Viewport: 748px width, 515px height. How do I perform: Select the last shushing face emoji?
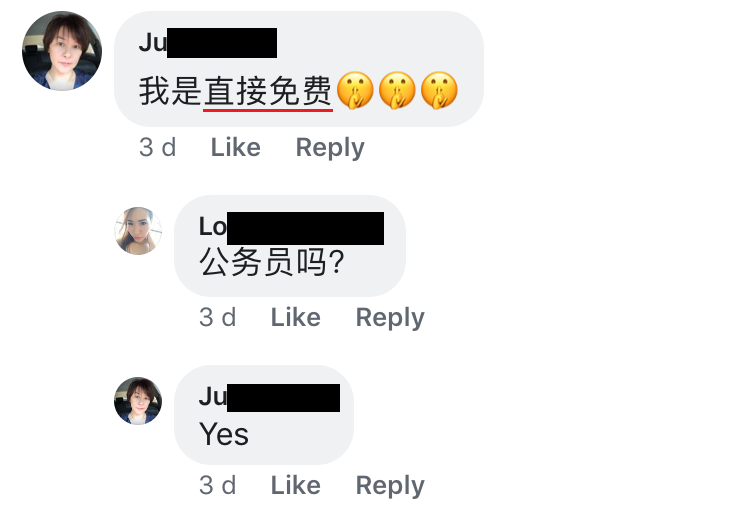tap(439, 91)
